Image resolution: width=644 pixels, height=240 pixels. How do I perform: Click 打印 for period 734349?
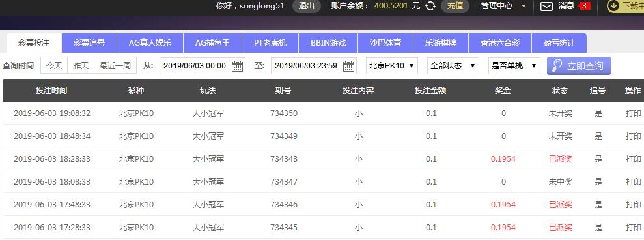click(633, 136)
